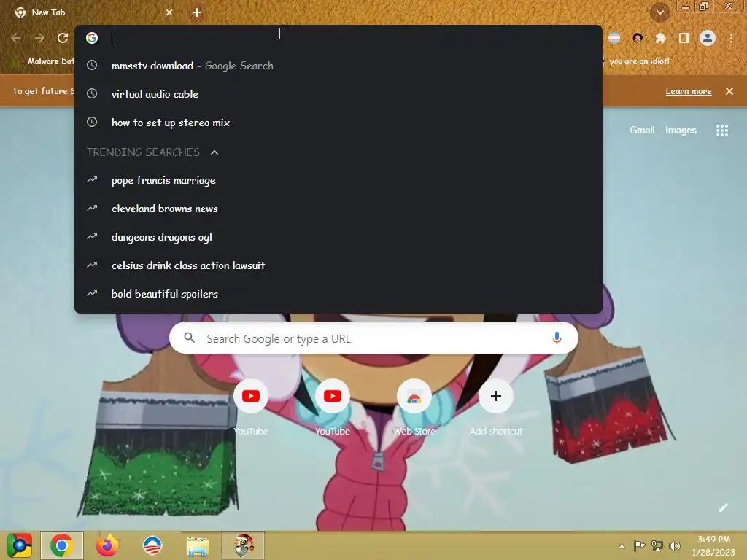The height and width of the screenshot is (560, 747).
Task: Click the reload page button
Action: (63, 38)
